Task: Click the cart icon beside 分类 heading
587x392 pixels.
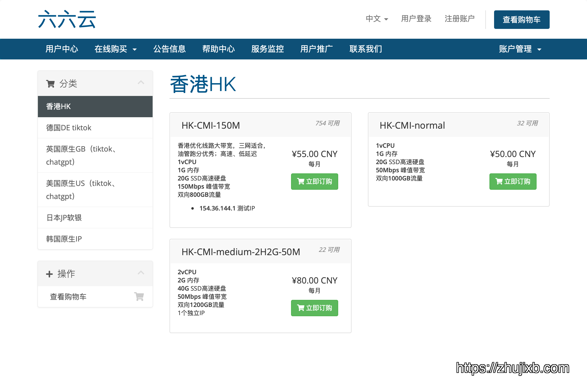Action: (x=50, y=84)
